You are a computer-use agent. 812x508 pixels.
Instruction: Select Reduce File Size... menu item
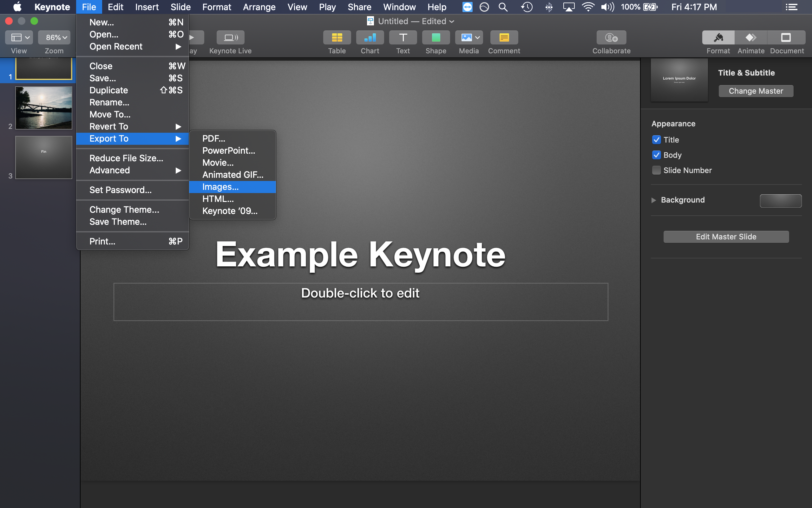pos(133,158)
